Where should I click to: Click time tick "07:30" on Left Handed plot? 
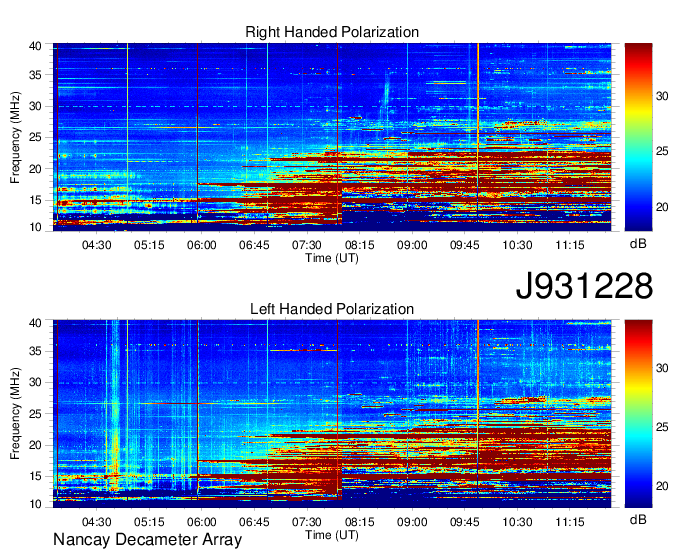coord(307,522)
